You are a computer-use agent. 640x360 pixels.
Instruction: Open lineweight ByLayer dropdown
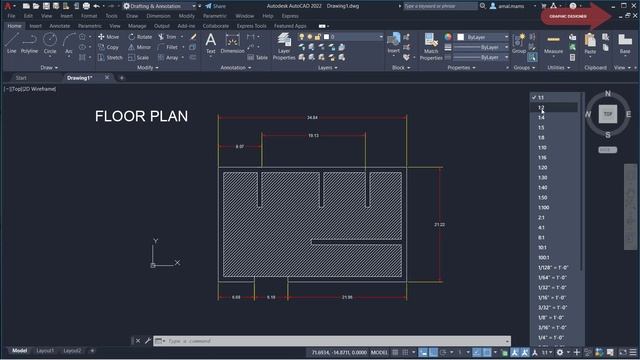481,47
